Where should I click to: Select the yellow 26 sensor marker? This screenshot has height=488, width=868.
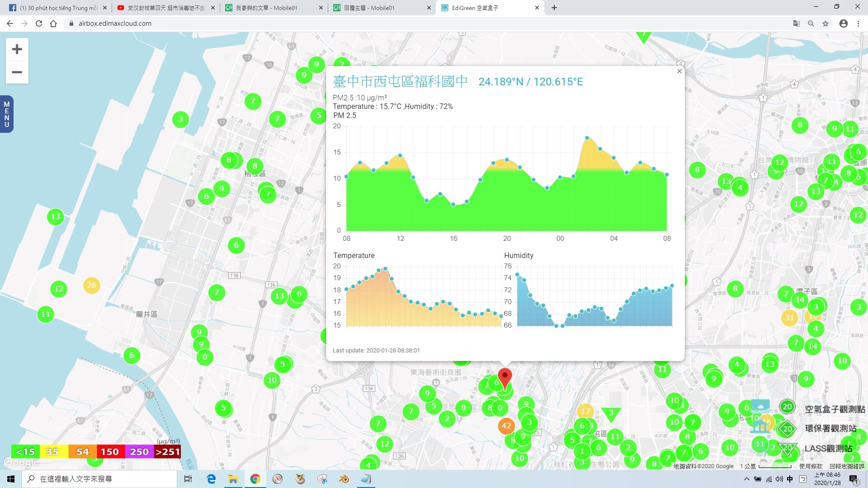92,285
